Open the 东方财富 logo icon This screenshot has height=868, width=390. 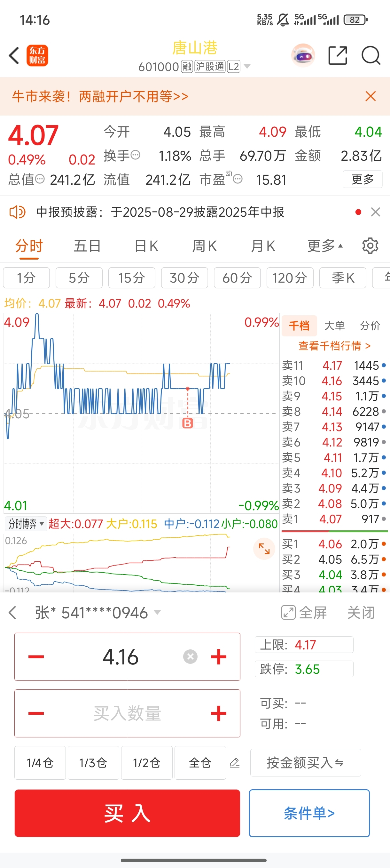[x=37, y=56]
